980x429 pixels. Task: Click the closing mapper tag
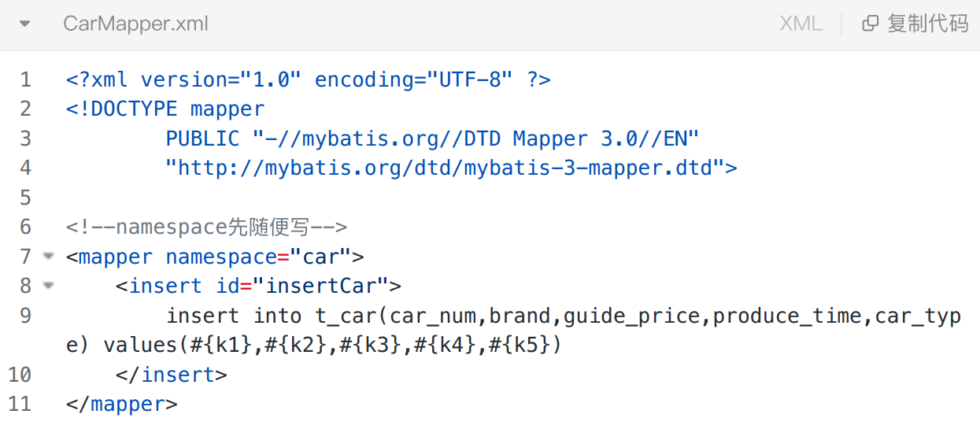point(122,404)
